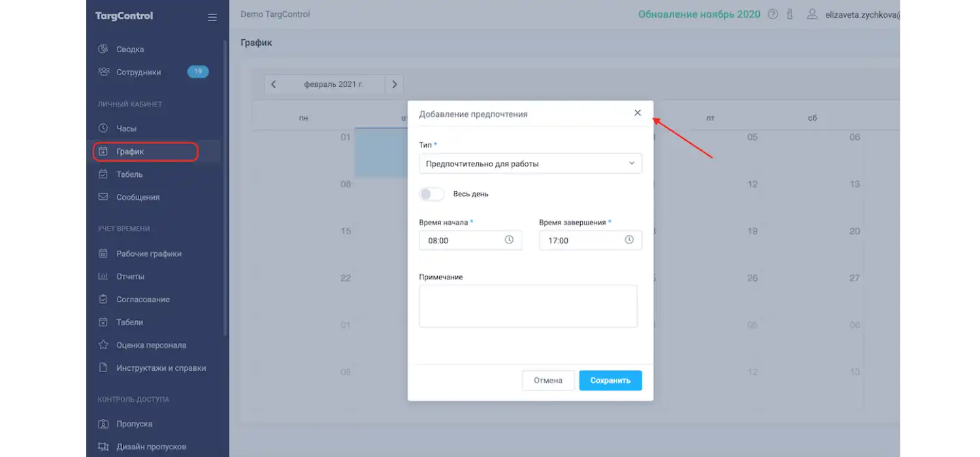Image resolution: width=980 pixels, height=457 pixels.
Task: Go to next month with the right arrow
Action: click(x=394, y=84)
